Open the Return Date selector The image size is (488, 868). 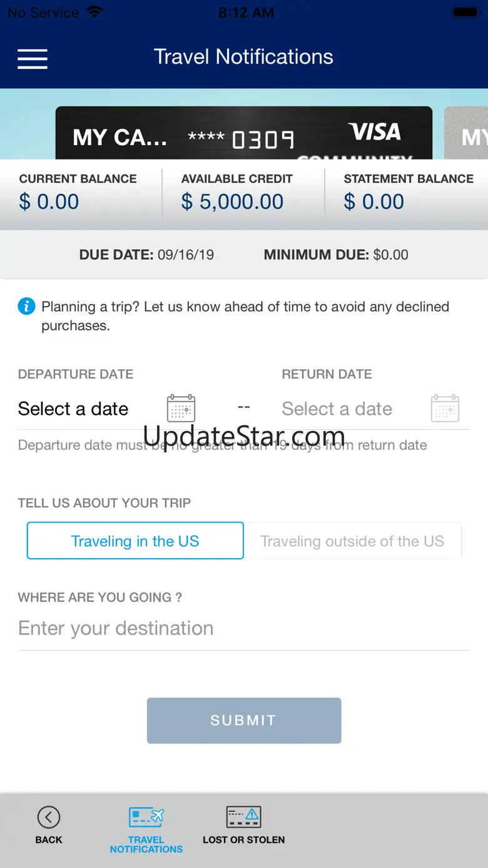tap(337, 409)
